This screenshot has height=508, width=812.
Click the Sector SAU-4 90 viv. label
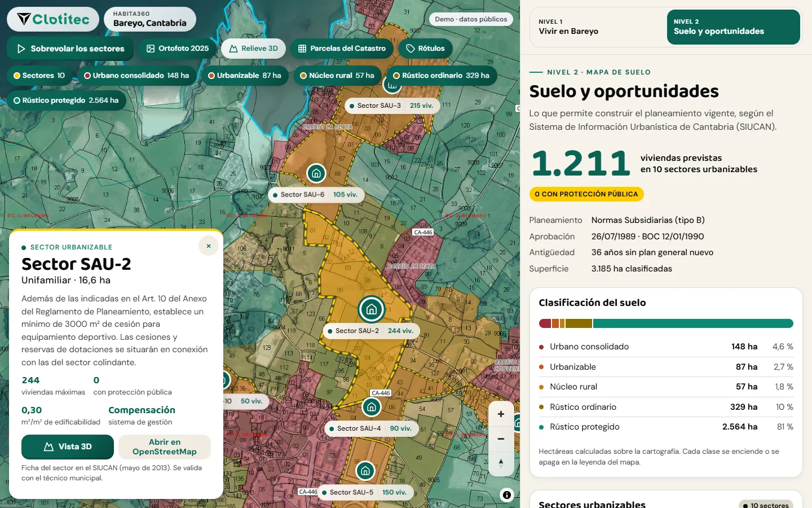click(x=371, y=428)
